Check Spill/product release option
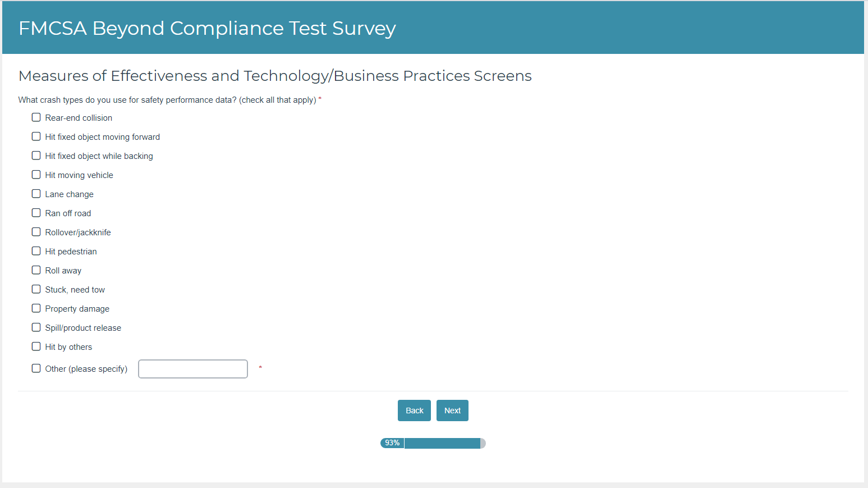Viewport: 868px width, 488px height. coord(36,327)
